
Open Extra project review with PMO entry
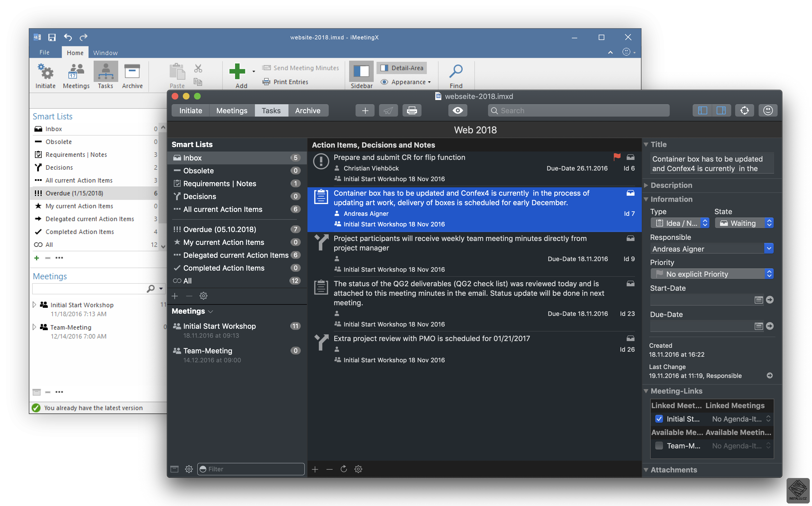pyautogui.click(x=474, y=349)
